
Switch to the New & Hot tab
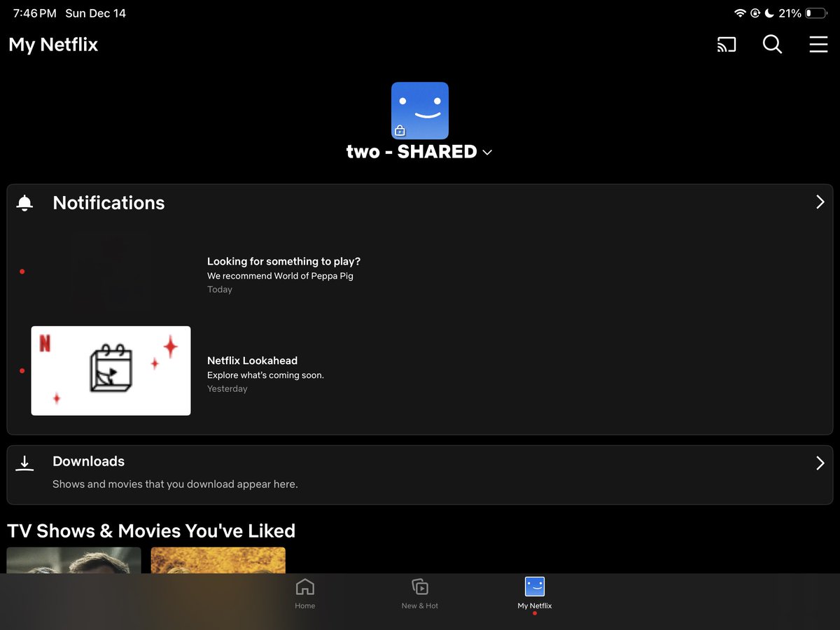click(420, 594)
